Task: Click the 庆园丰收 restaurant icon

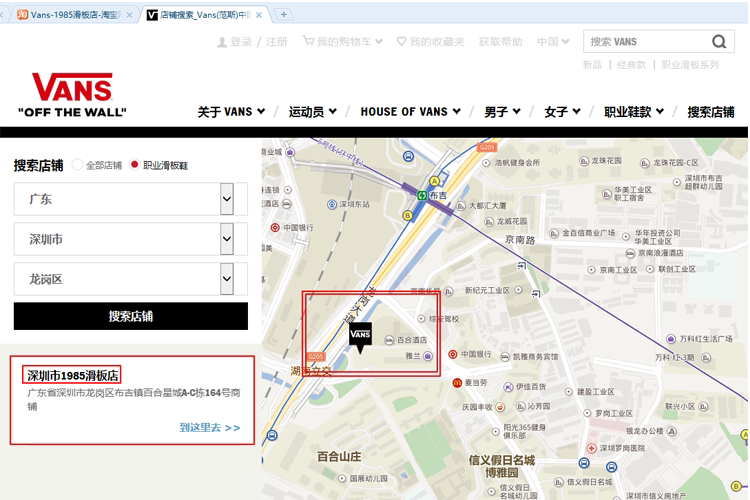Action: (500, 407)
